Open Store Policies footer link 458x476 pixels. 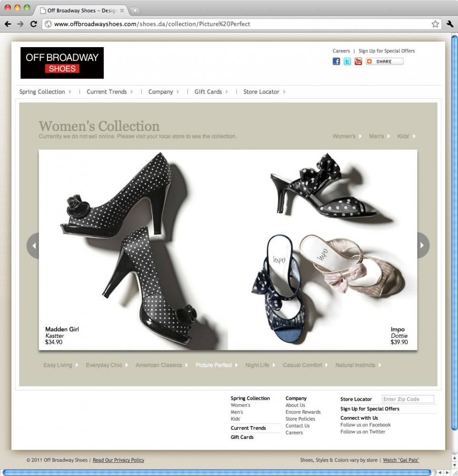click(300, 419)
